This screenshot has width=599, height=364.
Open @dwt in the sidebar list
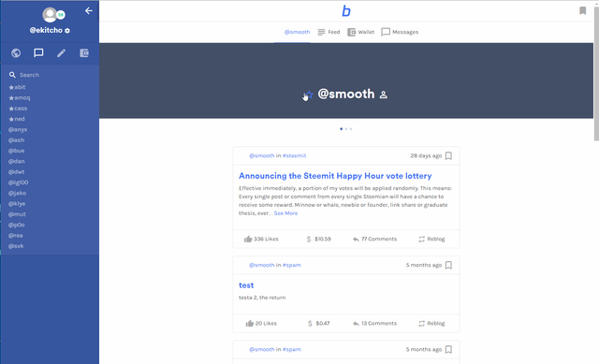(x=17, y=172)
